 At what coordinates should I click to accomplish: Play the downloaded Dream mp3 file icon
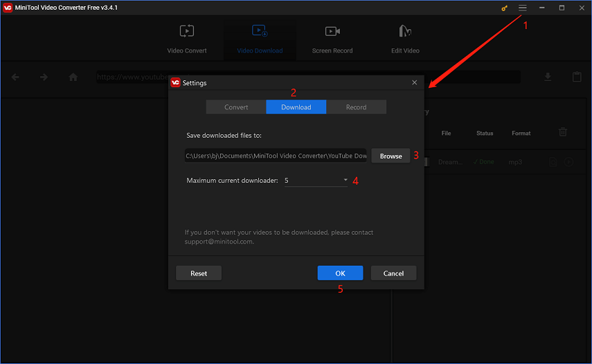pos(568,162)
